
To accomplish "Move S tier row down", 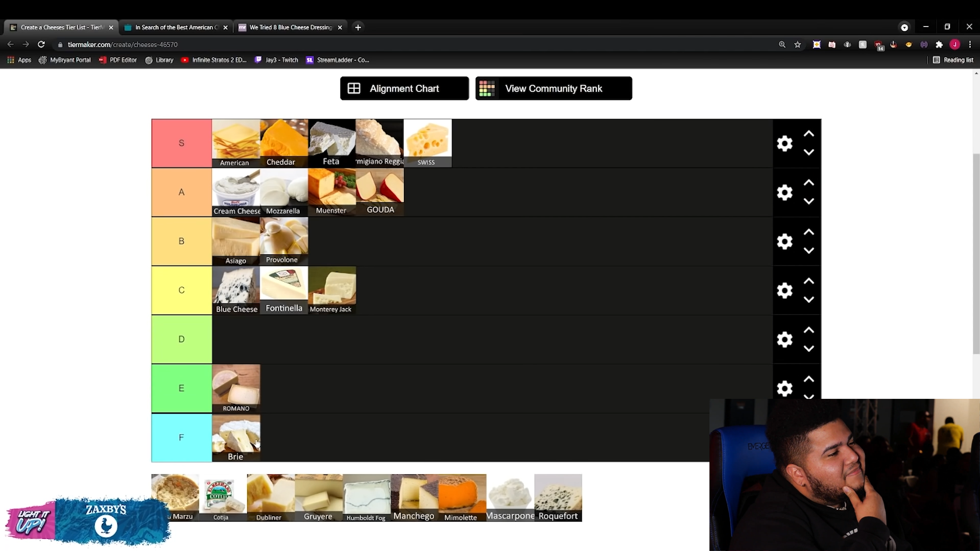I will click(809, 152).
